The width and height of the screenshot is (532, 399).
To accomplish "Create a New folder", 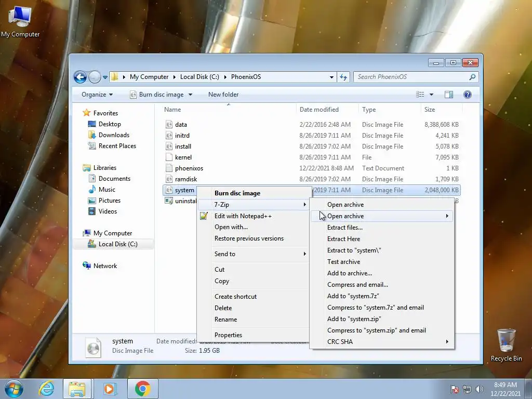I will 223,95.
